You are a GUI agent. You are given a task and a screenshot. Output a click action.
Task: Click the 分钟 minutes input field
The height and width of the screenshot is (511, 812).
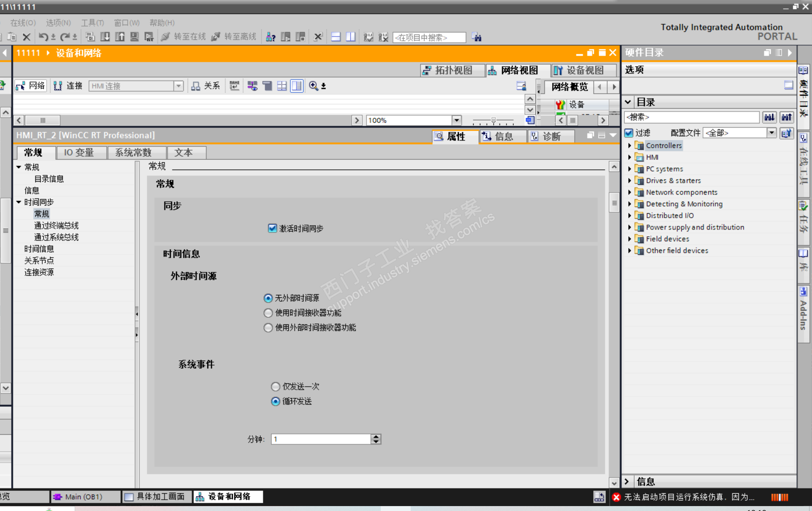coord(321,439)
